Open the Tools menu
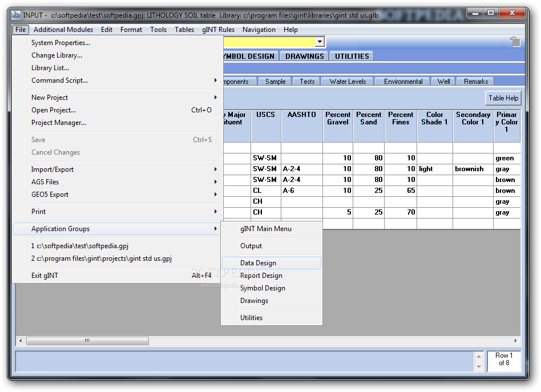Viewport: 541px width, 392px height. pyautogui.click(x=159, y=30)
